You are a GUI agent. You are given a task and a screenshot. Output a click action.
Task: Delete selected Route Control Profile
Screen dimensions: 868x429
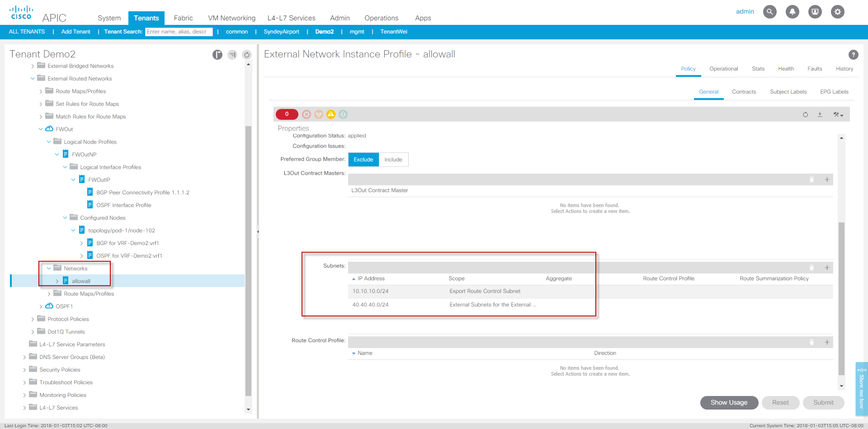click(x=811, y=342)
